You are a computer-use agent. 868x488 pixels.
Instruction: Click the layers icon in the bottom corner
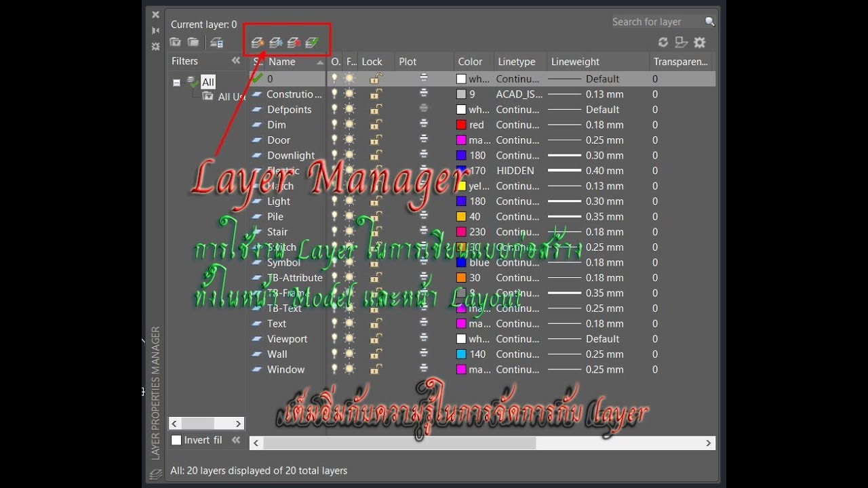[x=156, y=474]
